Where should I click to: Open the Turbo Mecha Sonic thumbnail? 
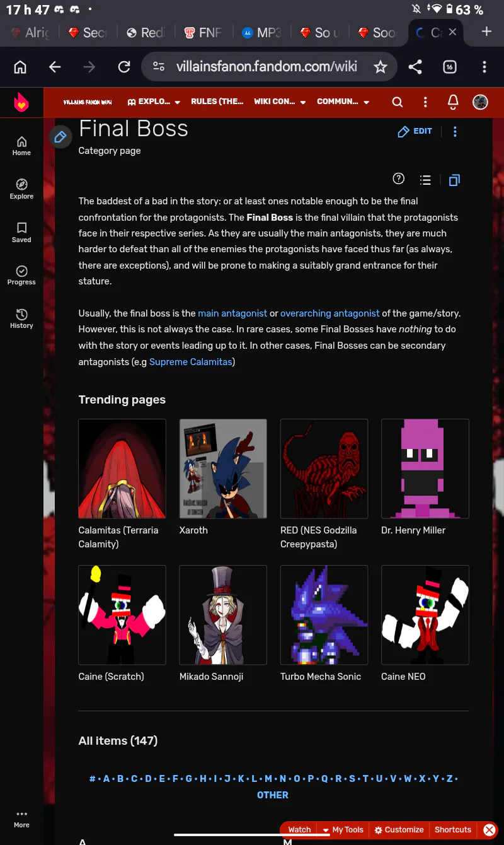tap(324, 615)
